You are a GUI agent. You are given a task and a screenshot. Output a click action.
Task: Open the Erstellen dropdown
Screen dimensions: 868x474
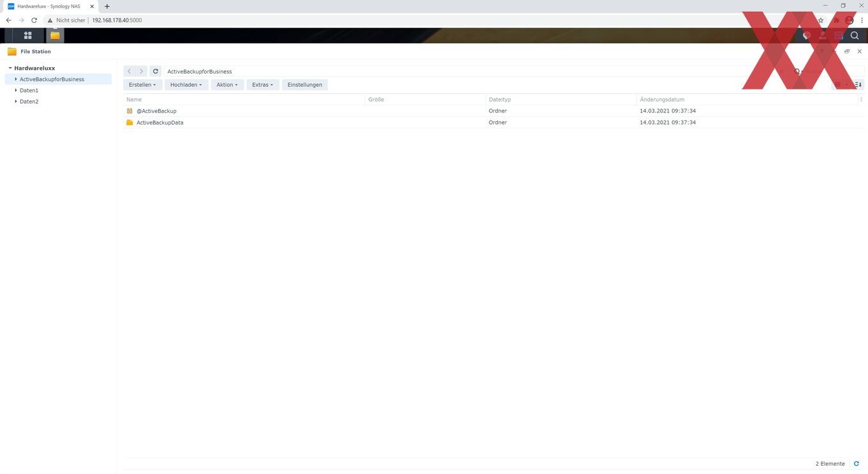coord(142,84)
